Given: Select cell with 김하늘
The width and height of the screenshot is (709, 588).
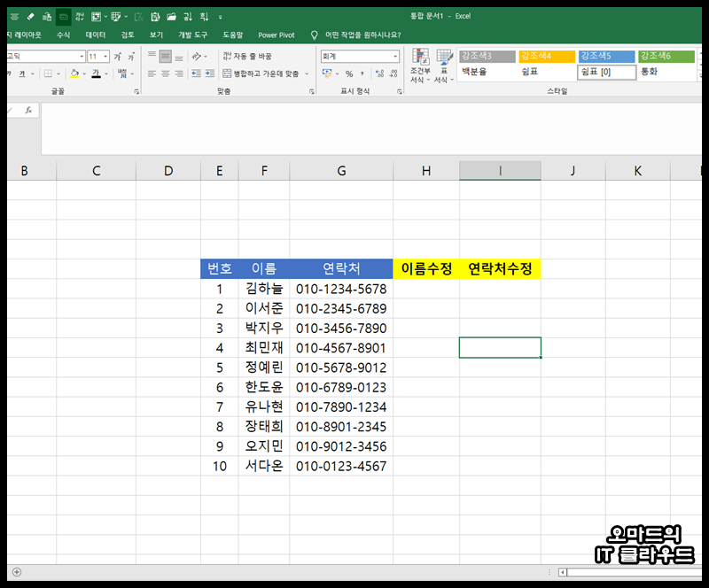Looking at the screenshot, I should point(264,289).
